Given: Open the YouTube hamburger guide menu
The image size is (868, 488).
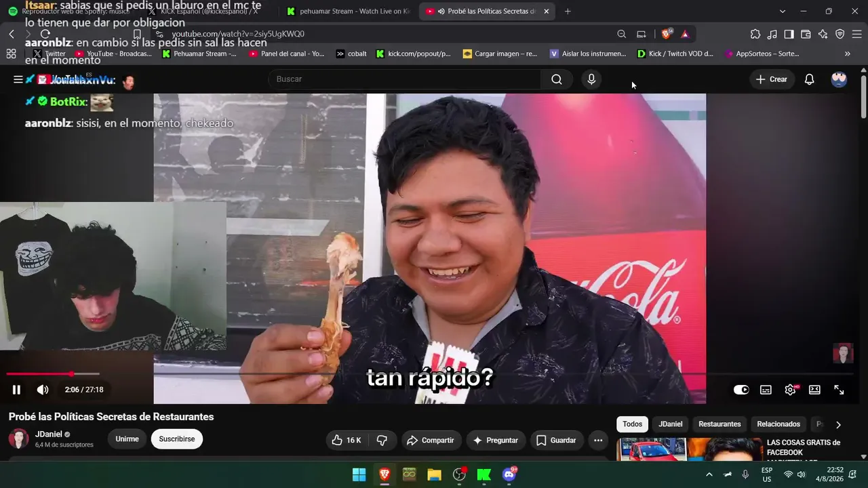Looking at the screenshot, I should [x=18, y=79].
